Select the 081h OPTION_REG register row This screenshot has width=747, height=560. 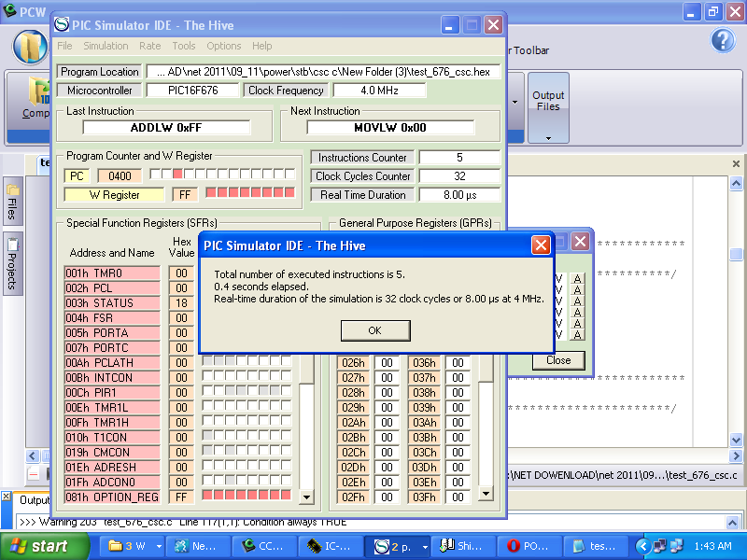click(x=112, y=497)
